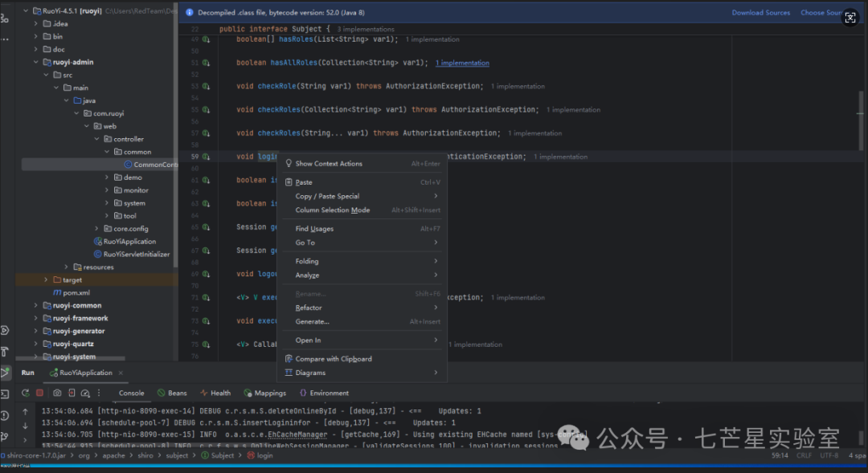Switch to the Beans tab
The width and height of the screenshot is (868, 473).
172,393
